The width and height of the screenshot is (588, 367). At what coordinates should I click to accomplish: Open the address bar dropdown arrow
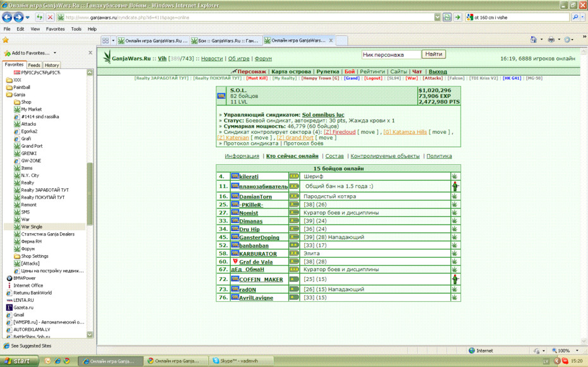(438, 17)
